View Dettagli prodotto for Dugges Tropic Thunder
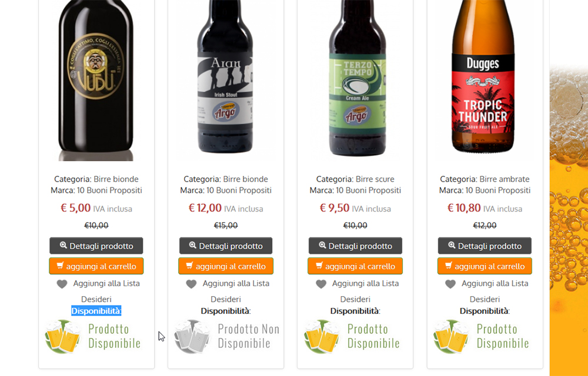The image size is (588, 376). 485,246
